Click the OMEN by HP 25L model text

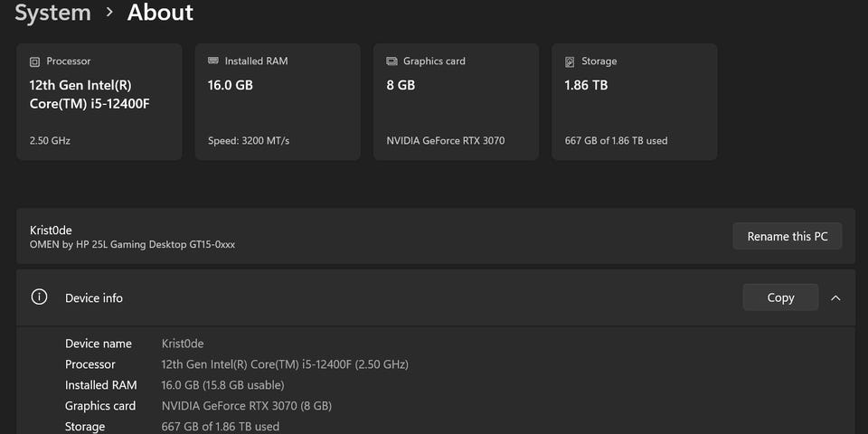click(132, 244)
